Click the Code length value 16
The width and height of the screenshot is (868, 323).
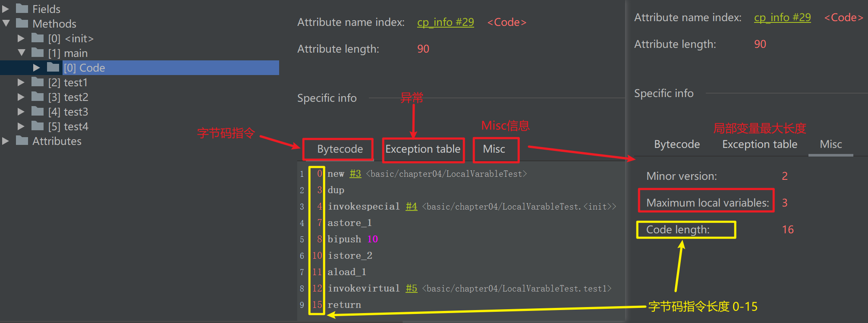click(788, 230)
